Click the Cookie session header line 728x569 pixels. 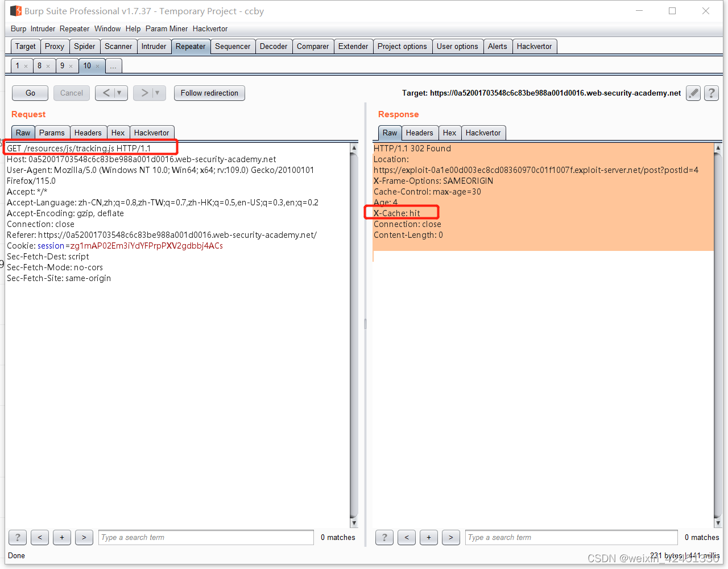(114, 246)
